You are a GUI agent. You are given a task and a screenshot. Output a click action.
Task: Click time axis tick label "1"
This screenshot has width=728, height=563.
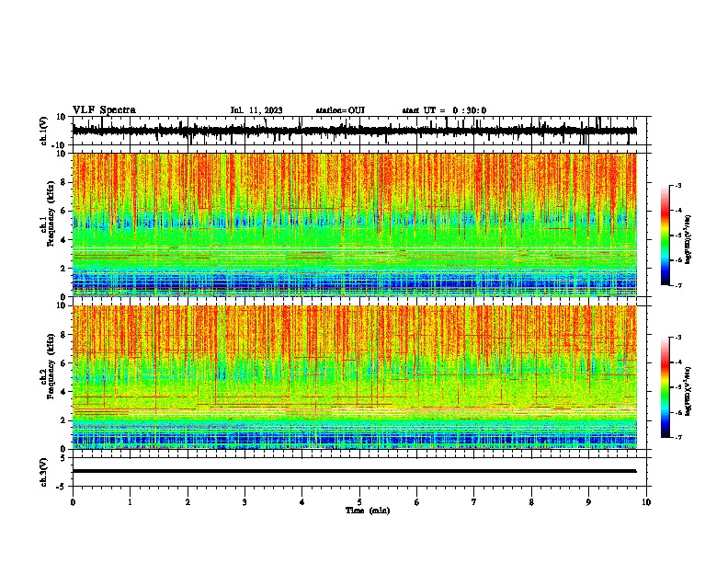130,502
